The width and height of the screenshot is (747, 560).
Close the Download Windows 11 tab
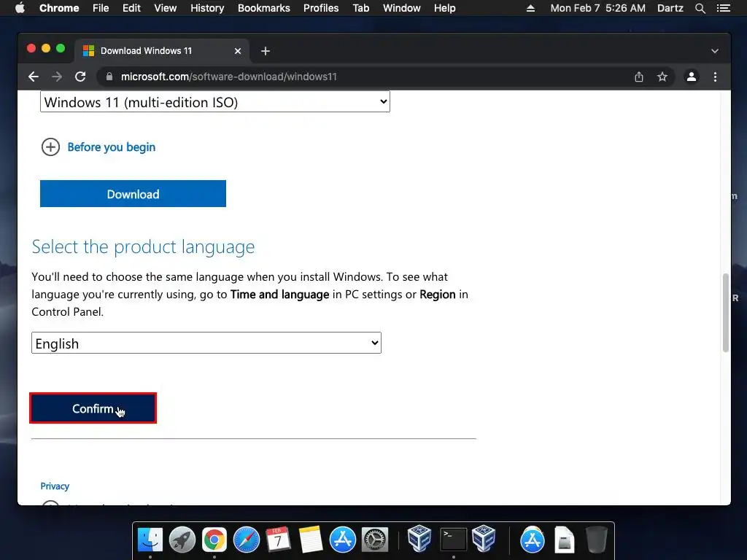[x=238, y=51]
